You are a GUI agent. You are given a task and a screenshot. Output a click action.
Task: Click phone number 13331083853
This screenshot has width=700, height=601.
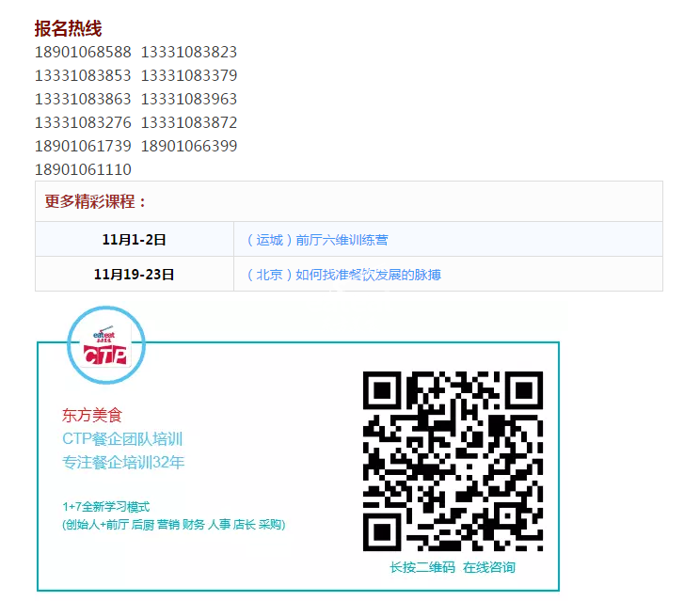click(x=83, y=75)
